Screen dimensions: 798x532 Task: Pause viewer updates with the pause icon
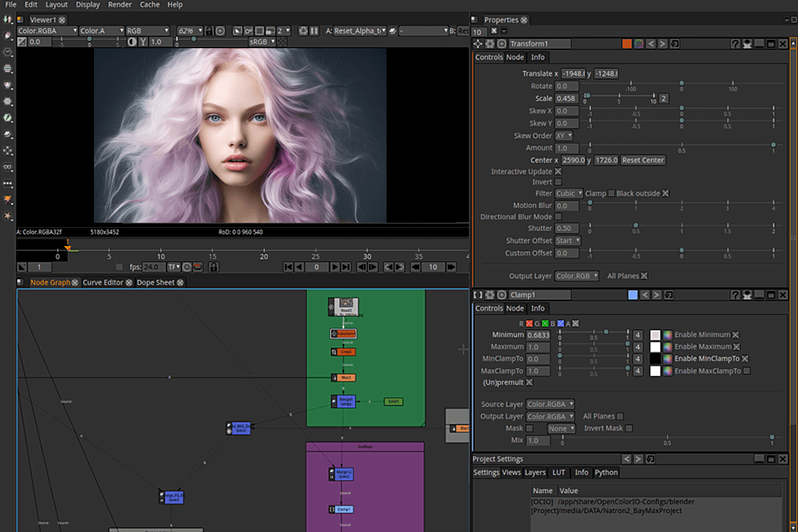click(x=314, y=31)
